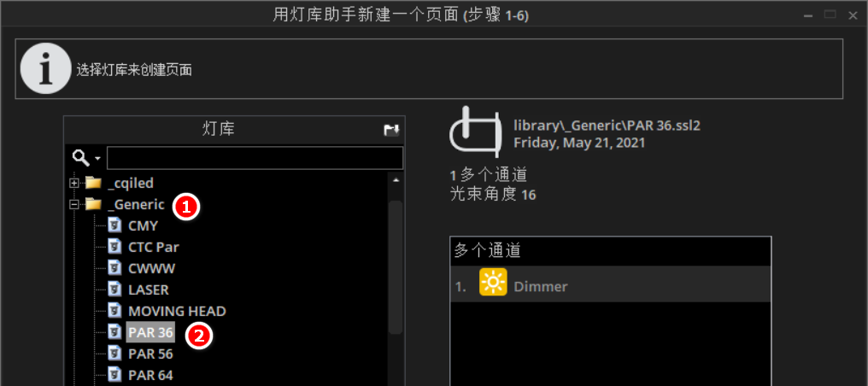The image size is (868, 386).
Task: Click the library tree vertical scrollbar thumb
Action: pos(396,267)
